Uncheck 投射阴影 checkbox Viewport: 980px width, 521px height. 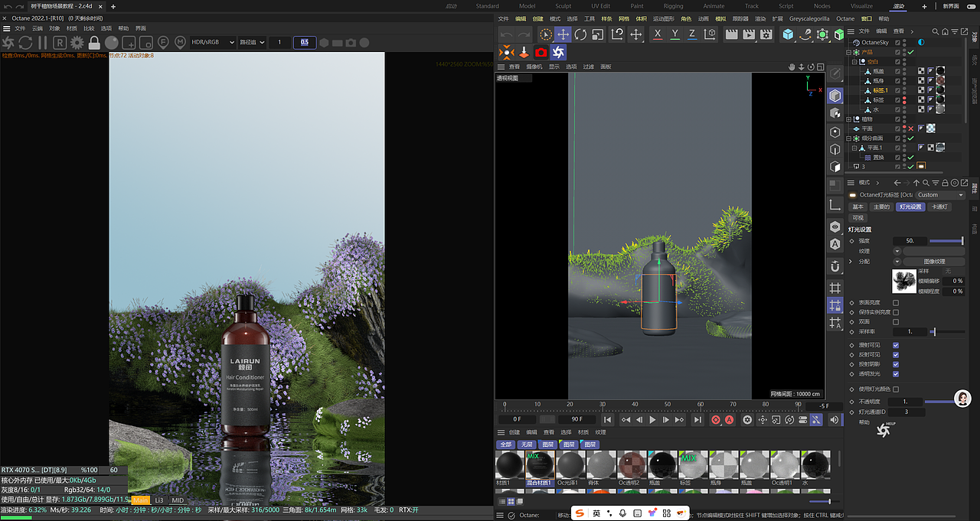[x=896, y=364]
